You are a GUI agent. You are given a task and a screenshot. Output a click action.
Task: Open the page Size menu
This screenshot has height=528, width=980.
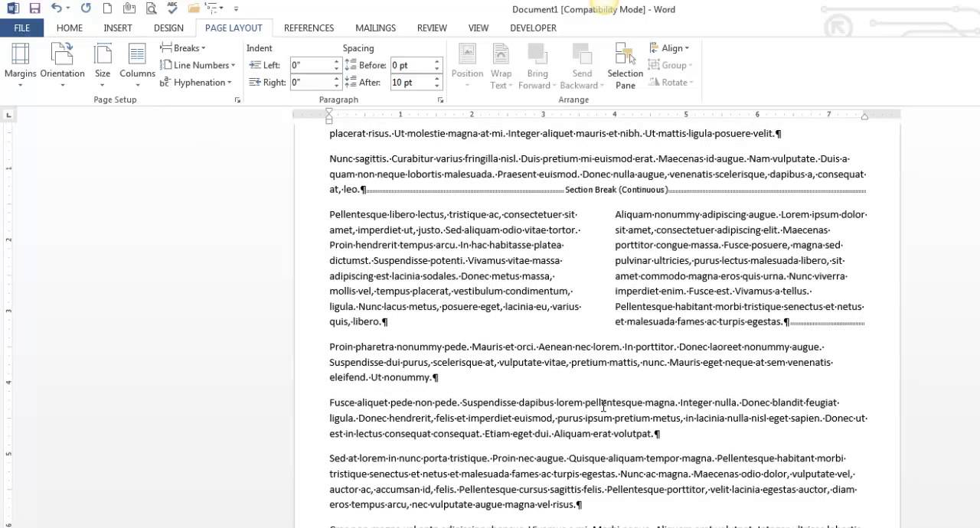tap(103, 65)
